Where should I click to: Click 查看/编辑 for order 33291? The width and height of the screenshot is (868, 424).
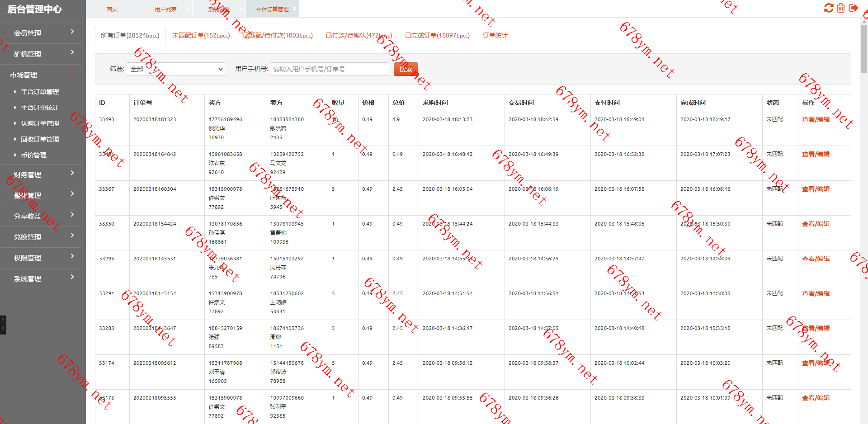tap(816, 293)
